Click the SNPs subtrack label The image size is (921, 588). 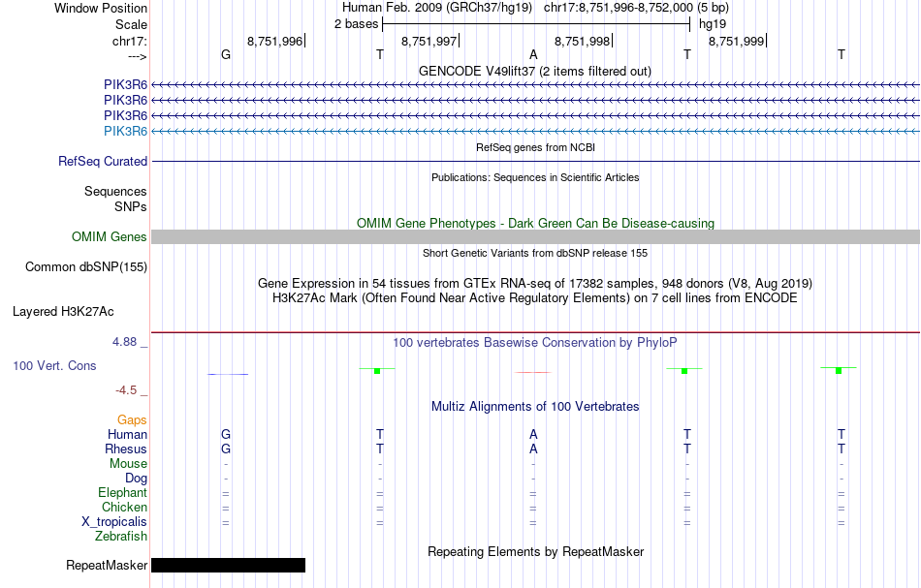point(131,206)
